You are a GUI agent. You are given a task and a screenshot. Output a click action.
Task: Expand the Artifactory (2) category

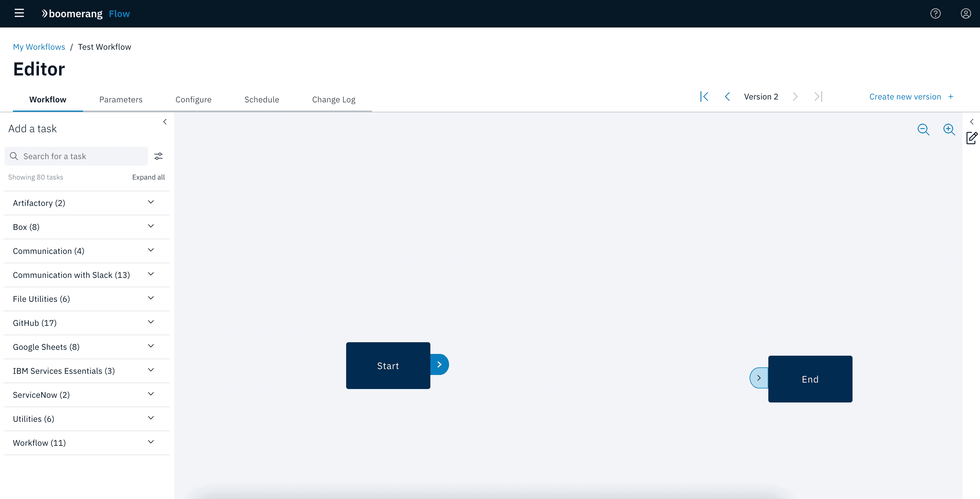click(x=86, y=203)
